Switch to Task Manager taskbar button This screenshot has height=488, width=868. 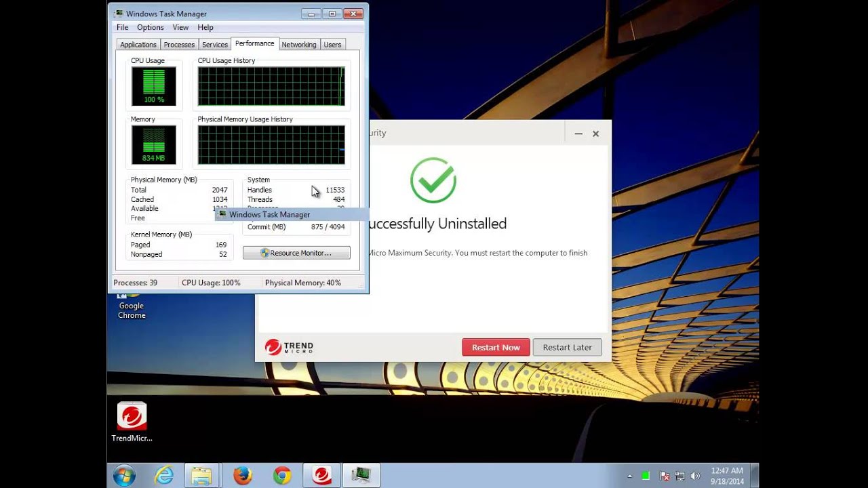point(361,476)
